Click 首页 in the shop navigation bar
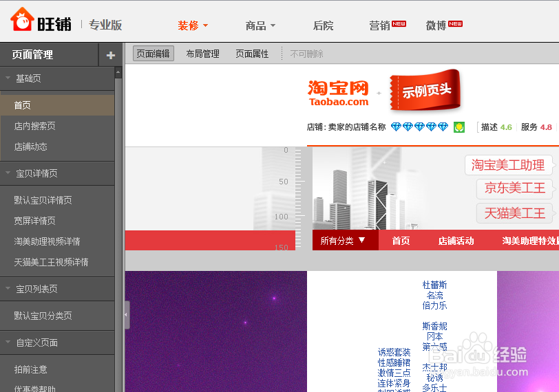Image resolution: width=559 pixels, height=392 pixels. pyautogui.click(x=401, y=241)
